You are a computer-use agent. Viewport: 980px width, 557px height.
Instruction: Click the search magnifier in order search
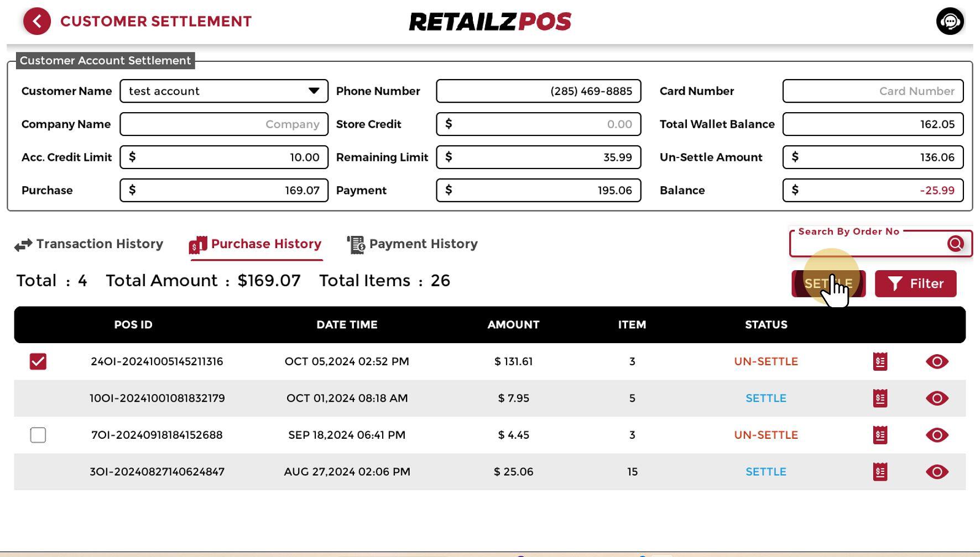(955, 244)
